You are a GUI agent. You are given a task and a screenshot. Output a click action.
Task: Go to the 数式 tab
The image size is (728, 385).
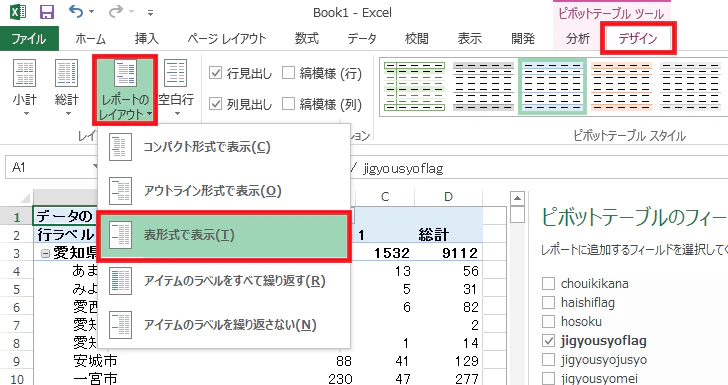[307, 39]
